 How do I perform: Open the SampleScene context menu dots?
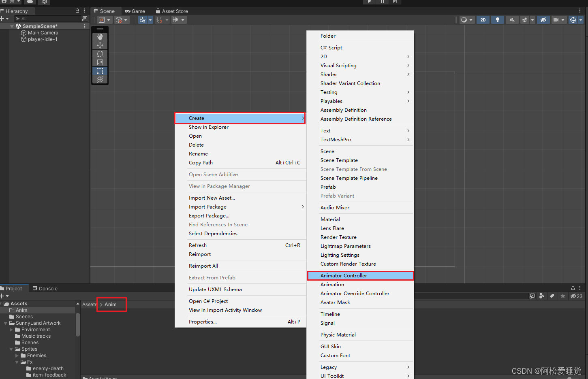pyautogui.click(x=85, y=26)
